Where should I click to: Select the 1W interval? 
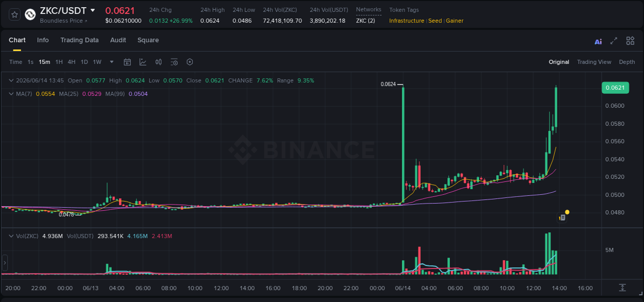click(97, 62)
